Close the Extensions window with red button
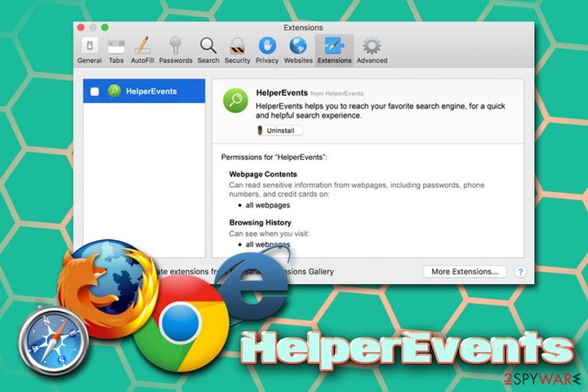Viewport: 588px width, 392px height. click(80, 28)
